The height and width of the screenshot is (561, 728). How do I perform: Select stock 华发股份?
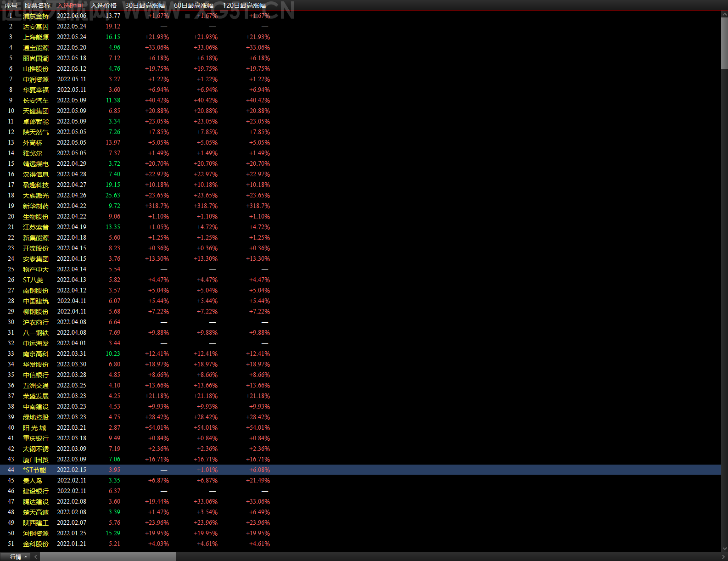coord(36,365)
